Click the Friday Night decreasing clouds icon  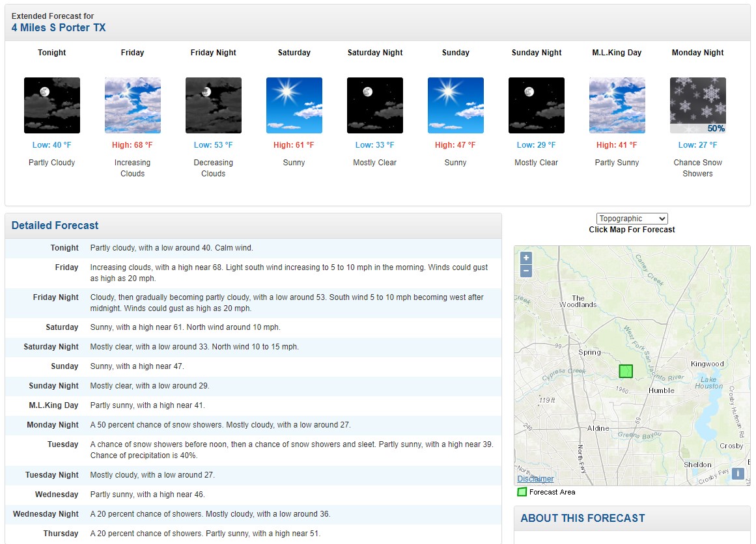coord(214,105)
